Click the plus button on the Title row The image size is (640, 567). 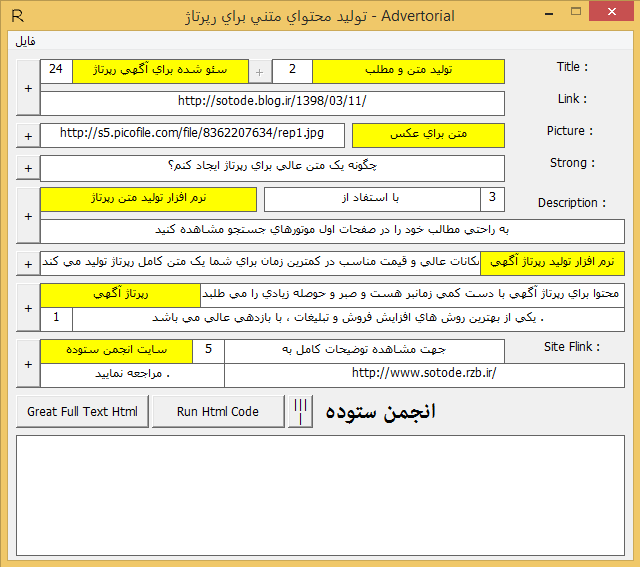click(x=28, y=87)
